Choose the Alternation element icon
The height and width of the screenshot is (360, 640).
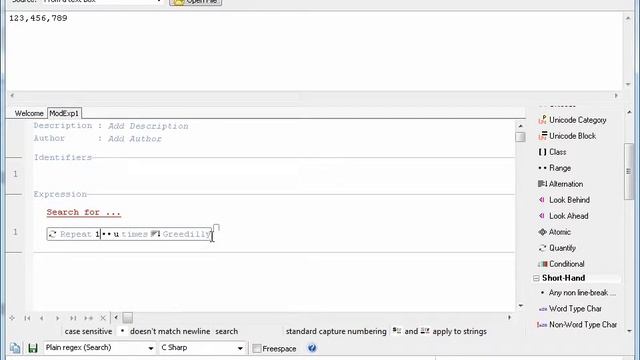542,184
